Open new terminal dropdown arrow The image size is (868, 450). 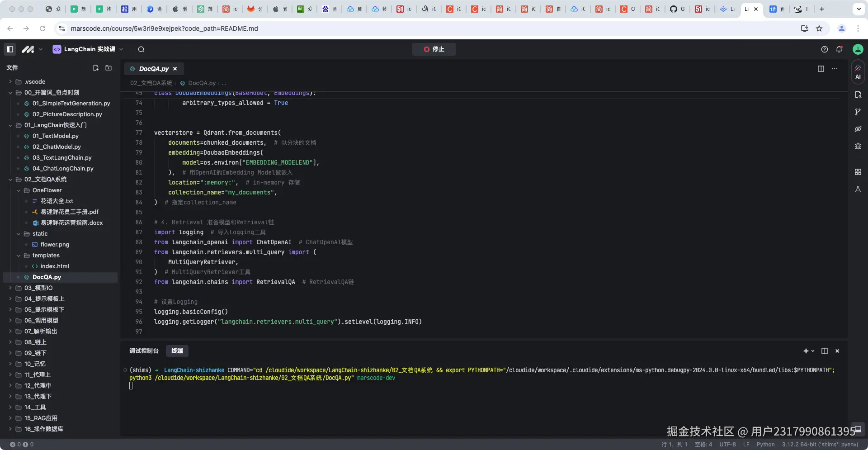pos(813,351)
